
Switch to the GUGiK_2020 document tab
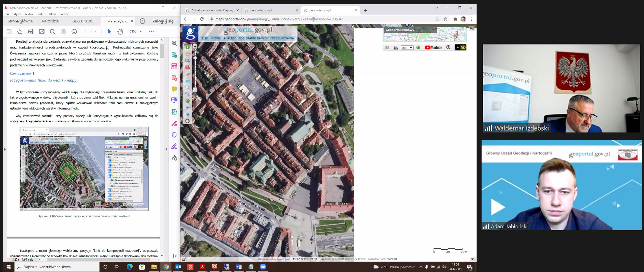(x=83, y=21)
